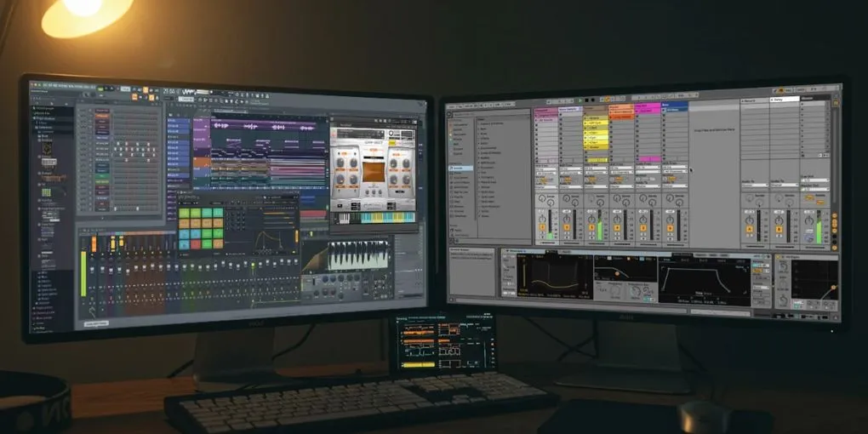Viewport: 868px width, 434px height.
Task: Click the add channel plus below Channel rack
Action: pos(102,218)
